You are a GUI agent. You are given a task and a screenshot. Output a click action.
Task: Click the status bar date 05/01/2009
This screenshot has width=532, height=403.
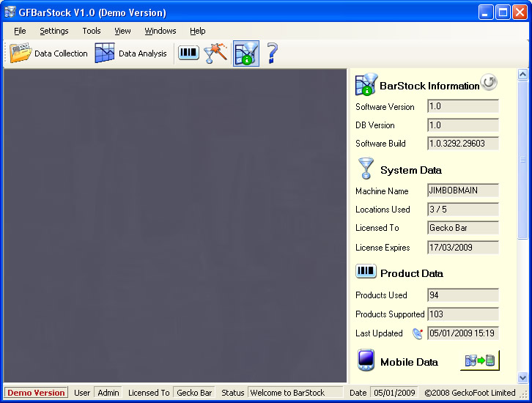[x=394, y=393]
